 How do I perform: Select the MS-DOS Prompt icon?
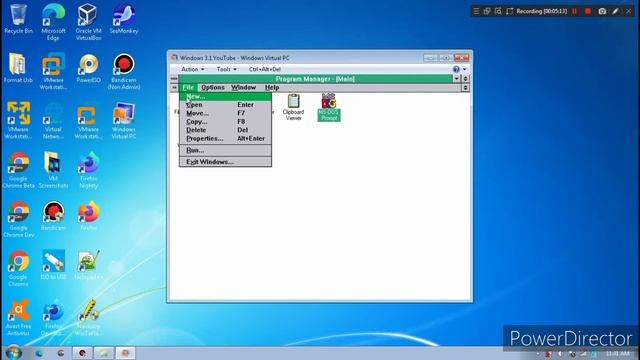tap(329, 107)
